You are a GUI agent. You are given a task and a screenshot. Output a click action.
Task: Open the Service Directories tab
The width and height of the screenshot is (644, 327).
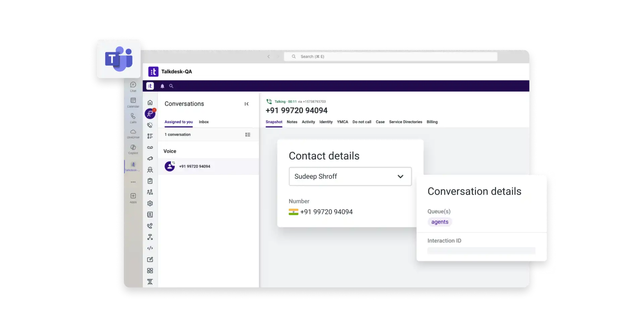point(405,122)
